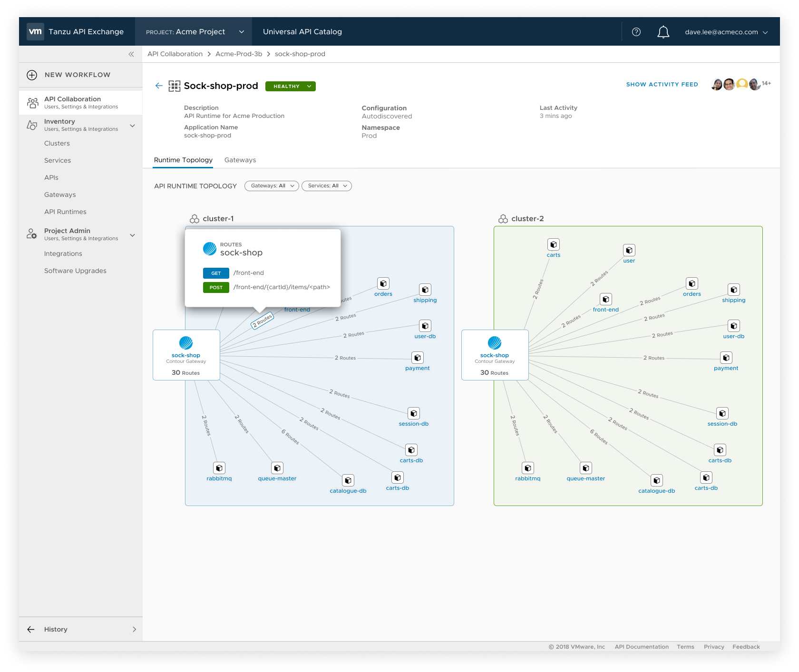Image resolution: width=799 pixels, height=672 pixels.
Task: Open the Services: All filter dropdown
Action: (327, 186)
